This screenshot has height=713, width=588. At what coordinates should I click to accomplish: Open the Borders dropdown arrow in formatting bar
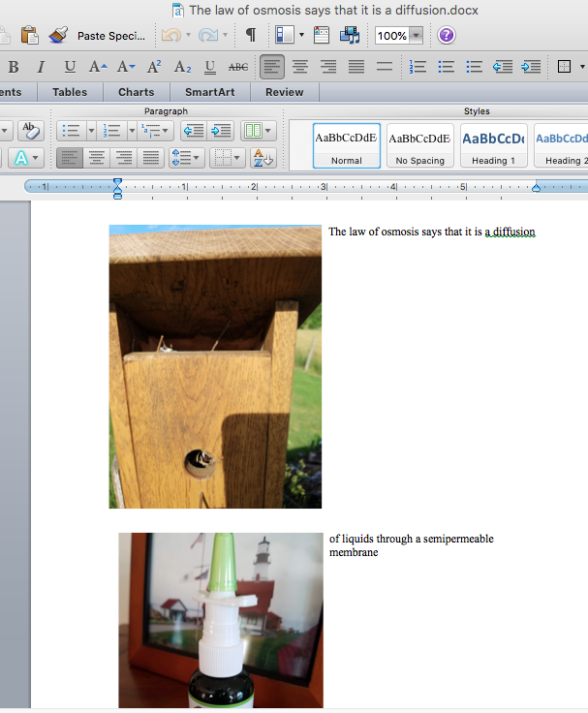[x=582, y=67]
